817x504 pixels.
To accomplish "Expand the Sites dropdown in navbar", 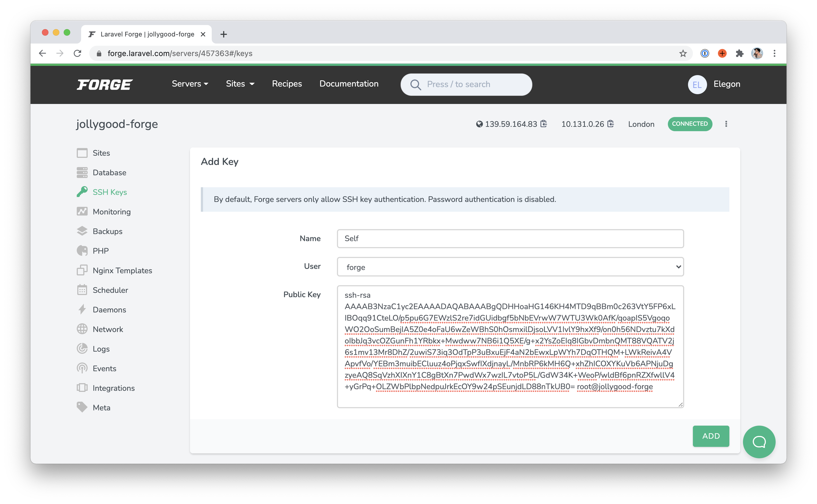I will [240, 84].
